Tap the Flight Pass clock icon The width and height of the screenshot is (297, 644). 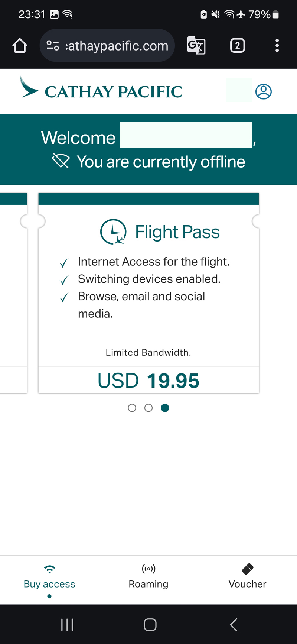coord(113,232)
